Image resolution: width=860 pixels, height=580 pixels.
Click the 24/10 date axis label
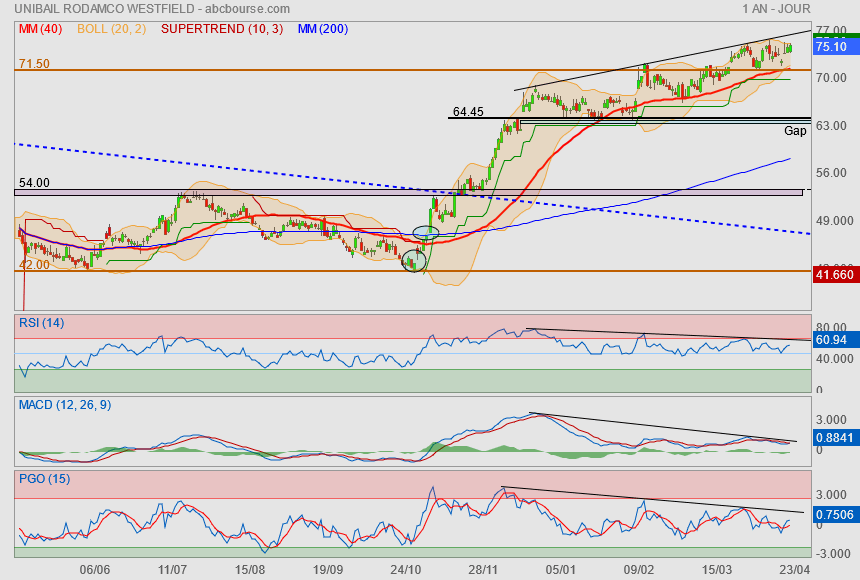point(405,570)
